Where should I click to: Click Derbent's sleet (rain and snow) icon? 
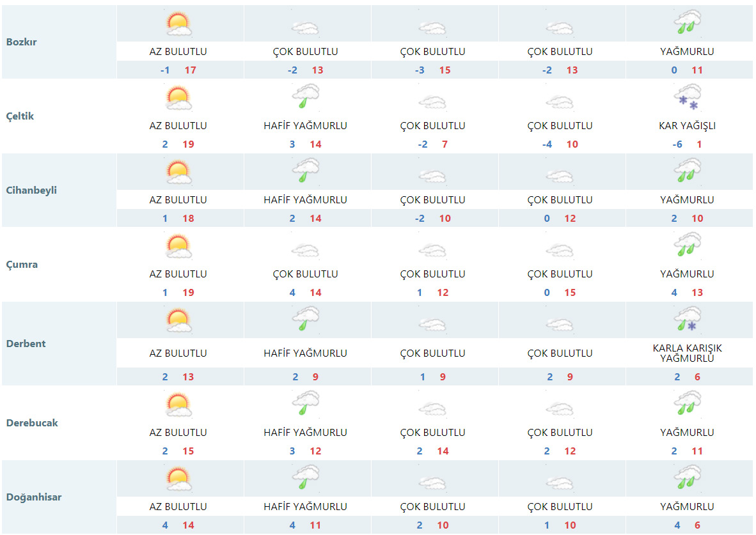click(687, 320)
